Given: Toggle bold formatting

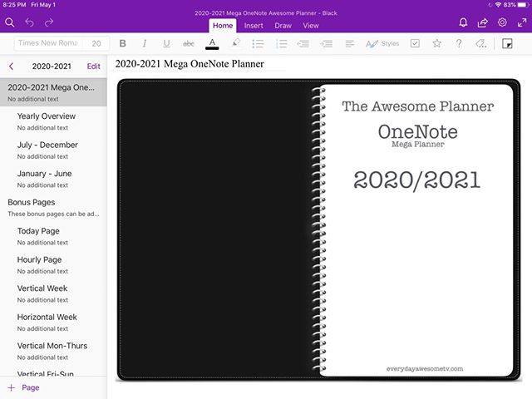Looking at the screenshot, I should [123, 43].
